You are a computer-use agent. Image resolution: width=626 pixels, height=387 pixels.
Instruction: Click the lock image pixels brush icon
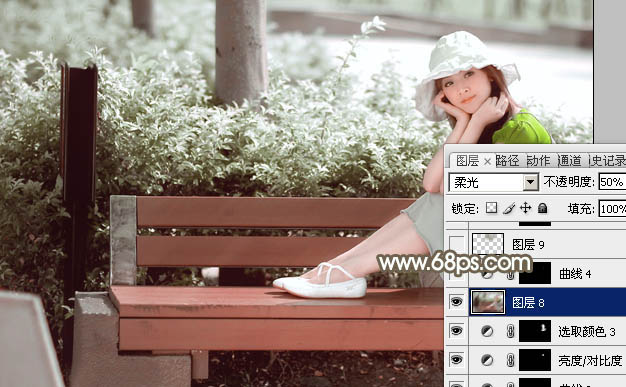509,208
